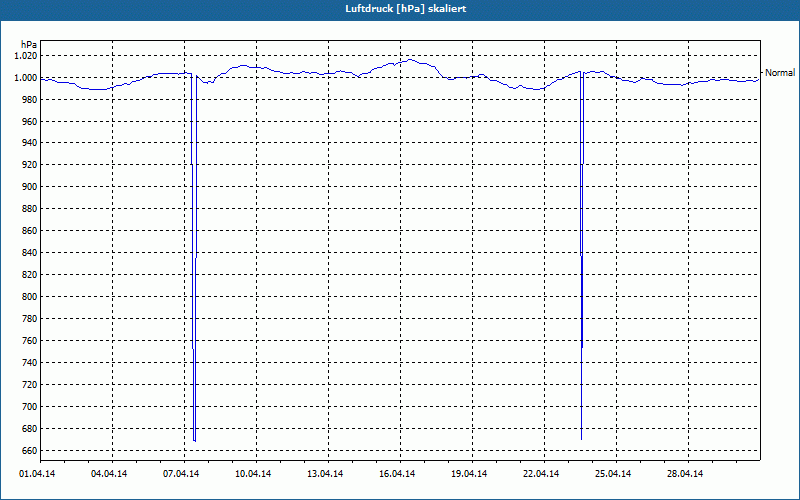Click the 860 y-axis value
The height and width of the screenshot is (500, 800).
point(30,231)
